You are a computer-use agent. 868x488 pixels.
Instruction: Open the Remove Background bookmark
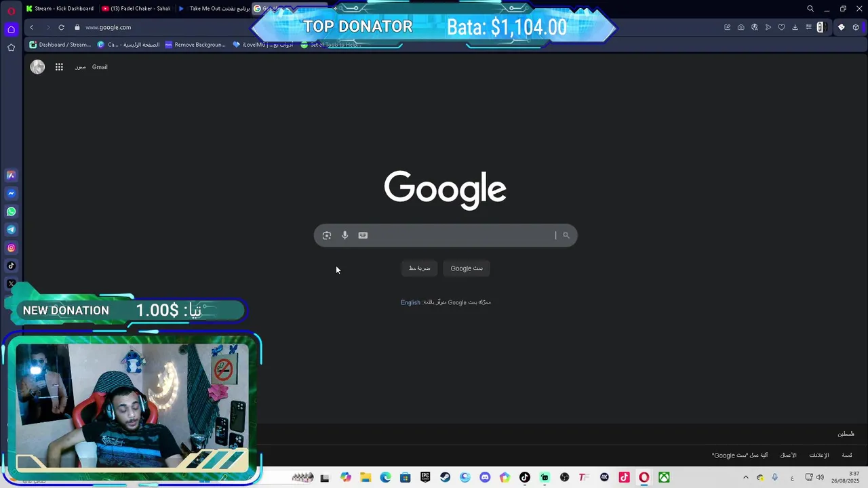pyautogui.click(x=195, y=45)
